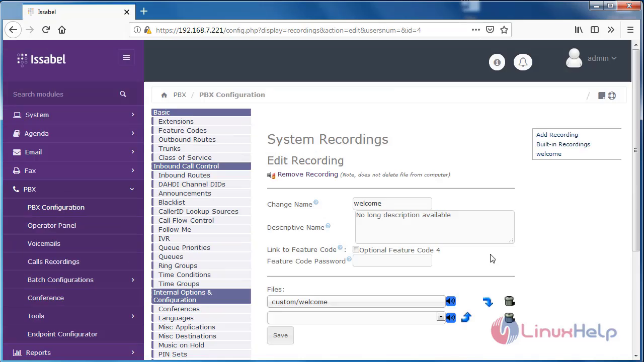Play the custom/welcome sound file
644x362 pixels.
coord(450,301)
